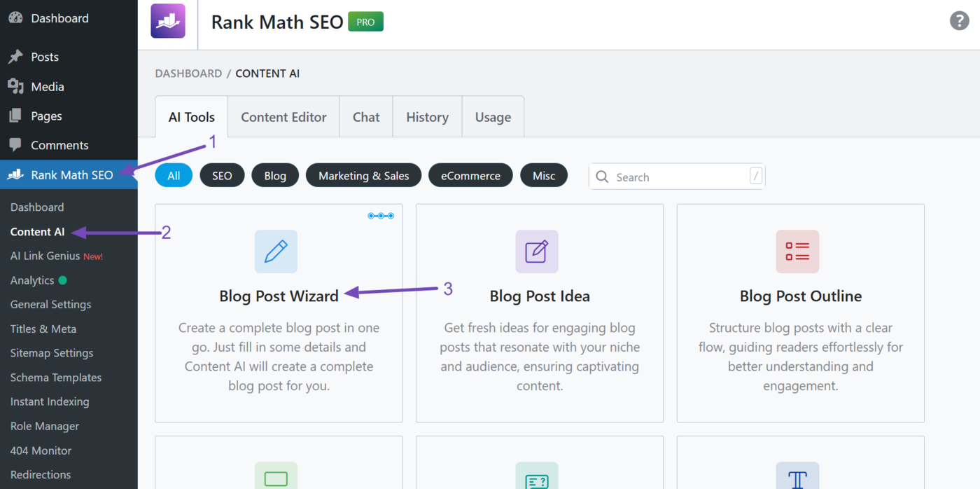This screenshot has width=980, height=489.
Task: Click the Blog Post Idea edit icon
Action: point(537,252)
